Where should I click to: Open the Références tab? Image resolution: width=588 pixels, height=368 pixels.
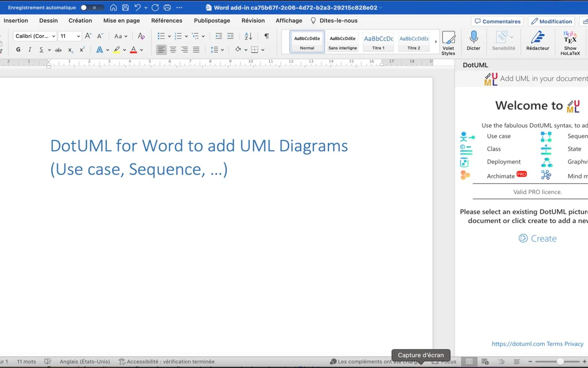(x=166, y=21)
